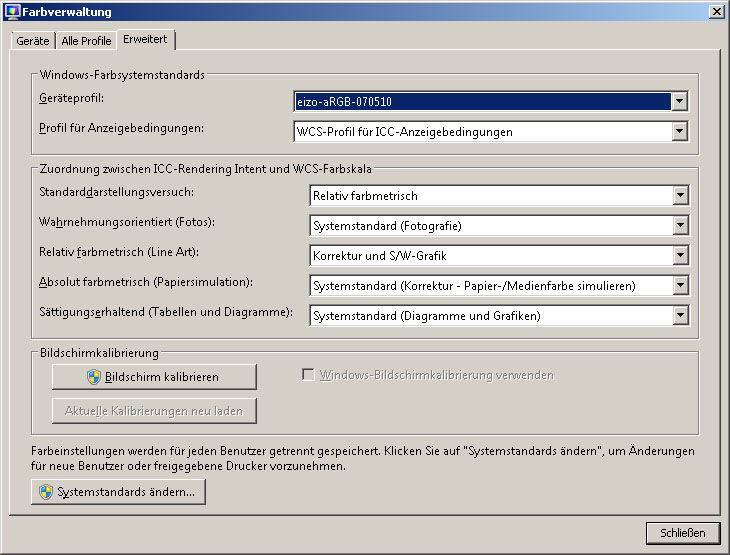Image resolution: width=730 pixels, height=555 pixels.
Task: Expand Profil für Anzeigebedingungen dropdown
Action: [x=680, y=131]
